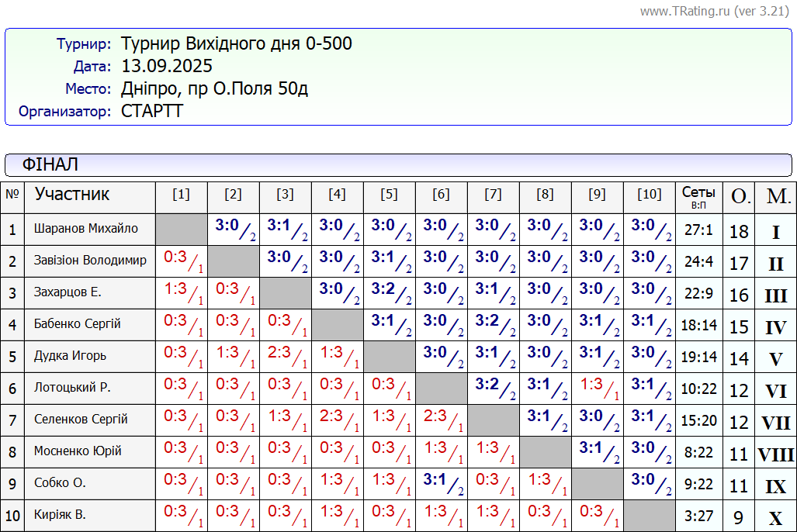Click Лотоцький's red 1:3 score against [9]
This screenshot has height=532, width=797.
coord(594,385)
